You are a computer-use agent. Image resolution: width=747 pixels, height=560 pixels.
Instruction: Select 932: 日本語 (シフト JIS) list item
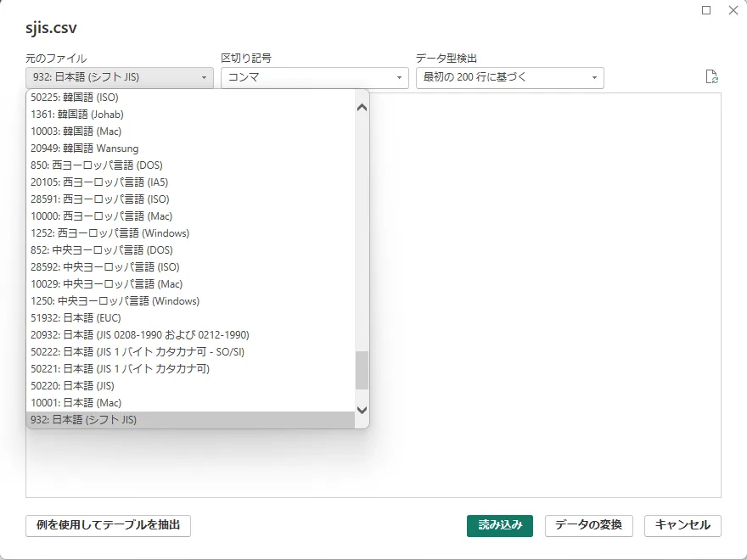(190, 420)
